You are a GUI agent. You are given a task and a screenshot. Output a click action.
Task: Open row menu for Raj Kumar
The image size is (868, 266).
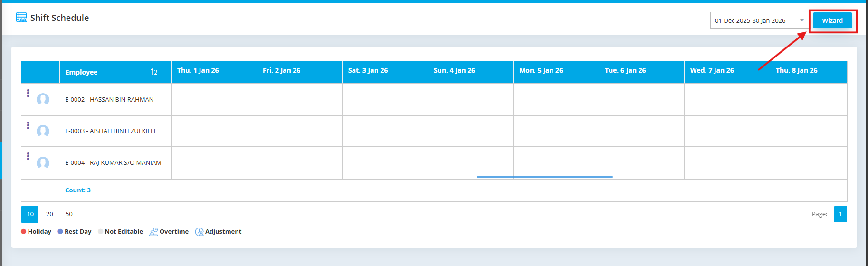(x=28, y=156)
